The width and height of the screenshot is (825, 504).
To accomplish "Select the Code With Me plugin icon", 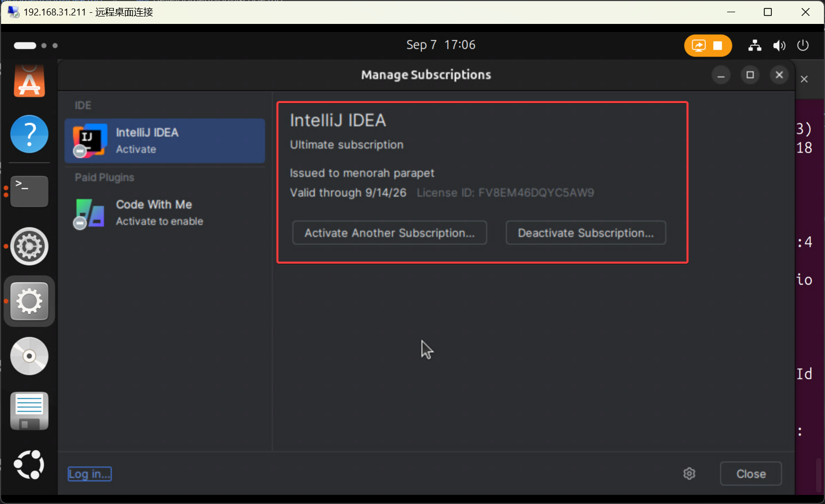I will point(89,213).
